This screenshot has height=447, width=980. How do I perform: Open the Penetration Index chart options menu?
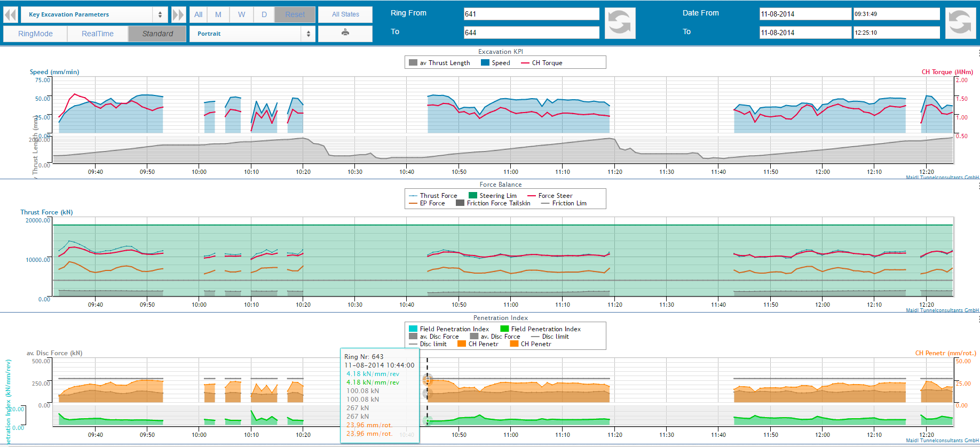978,319
